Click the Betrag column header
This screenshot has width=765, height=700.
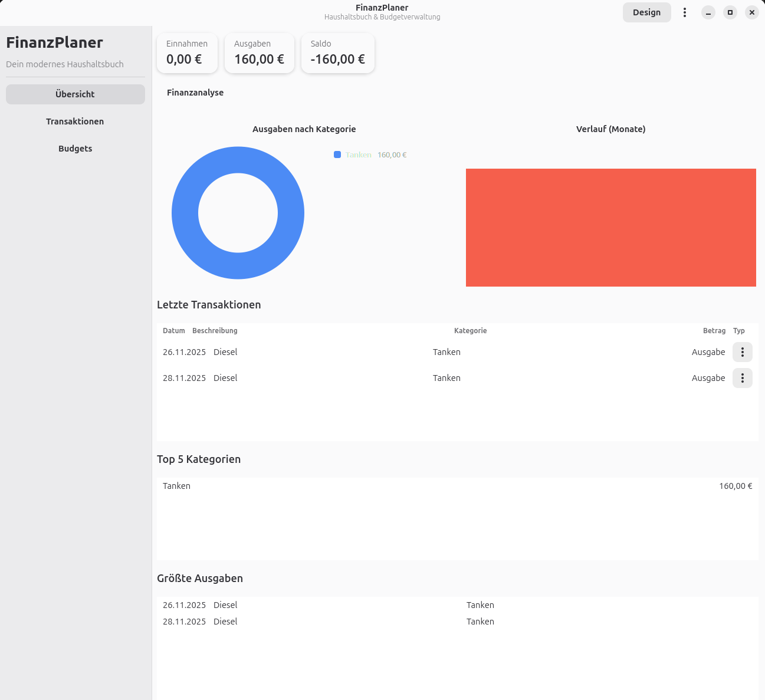714,331
